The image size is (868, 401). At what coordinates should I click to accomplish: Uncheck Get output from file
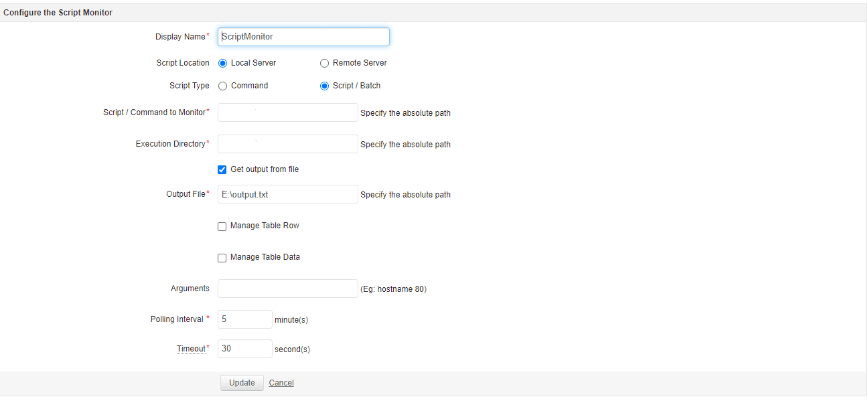coord(222,170)
